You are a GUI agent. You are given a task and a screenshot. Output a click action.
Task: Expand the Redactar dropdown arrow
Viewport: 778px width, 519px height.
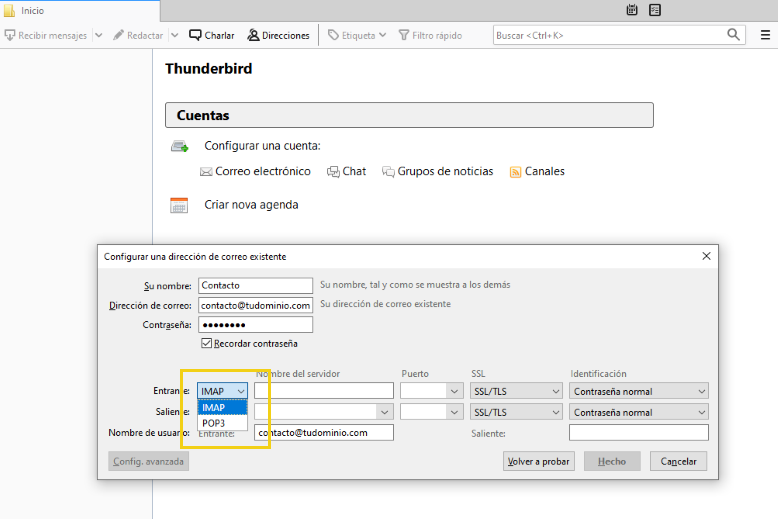click(x=175, y=35)
